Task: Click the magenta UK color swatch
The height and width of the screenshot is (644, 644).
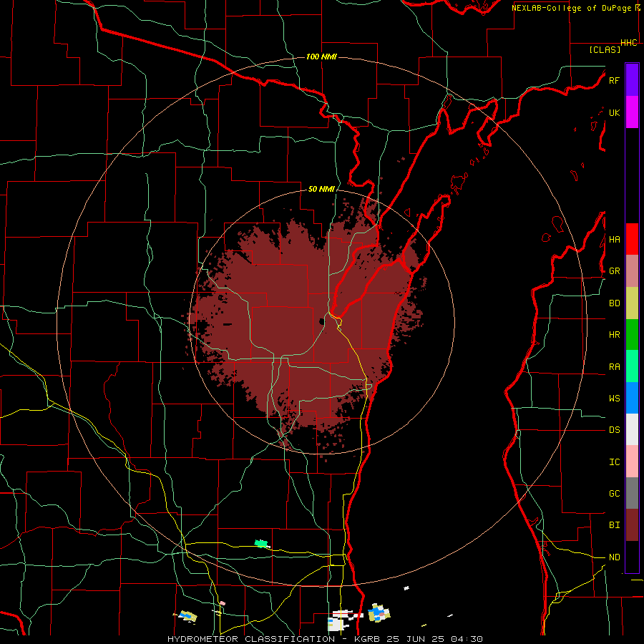Action: (632, 112)
